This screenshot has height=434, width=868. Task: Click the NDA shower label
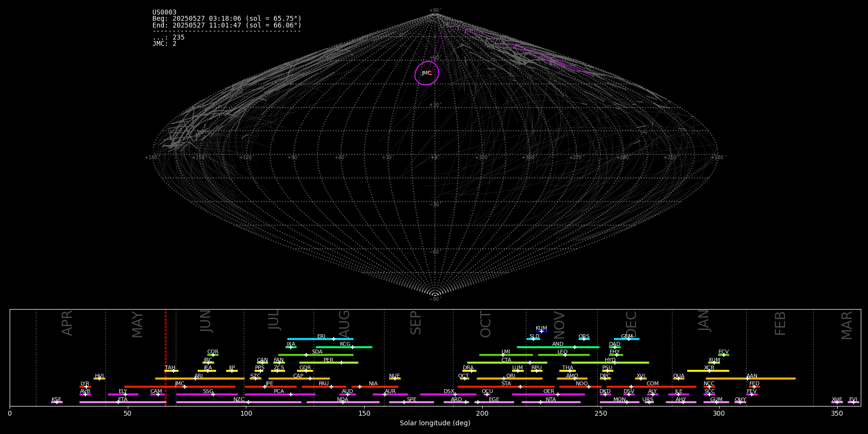coord(343,399)
